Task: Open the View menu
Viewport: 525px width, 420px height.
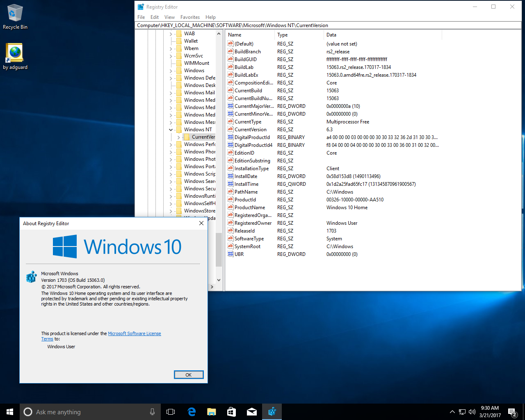Action: coord(169,17)
